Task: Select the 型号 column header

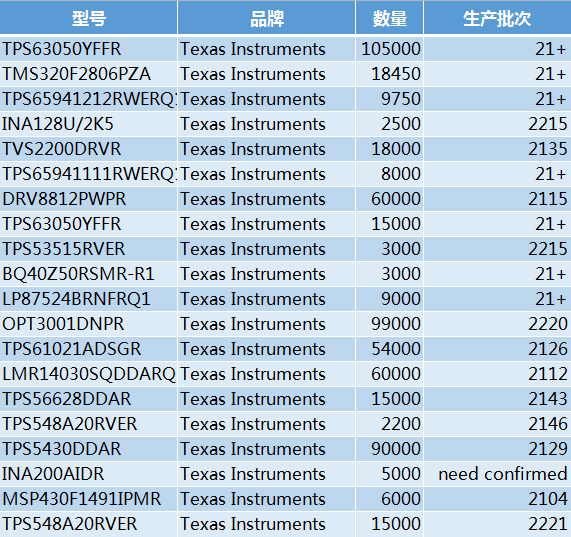Action: (x=88, y=17)
